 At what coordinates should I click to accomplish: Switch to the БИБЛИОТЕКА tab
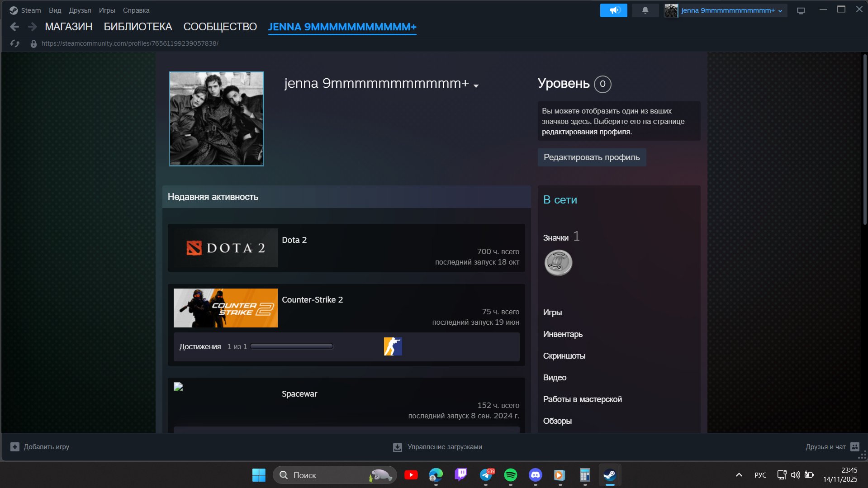(x=138, y=27)
